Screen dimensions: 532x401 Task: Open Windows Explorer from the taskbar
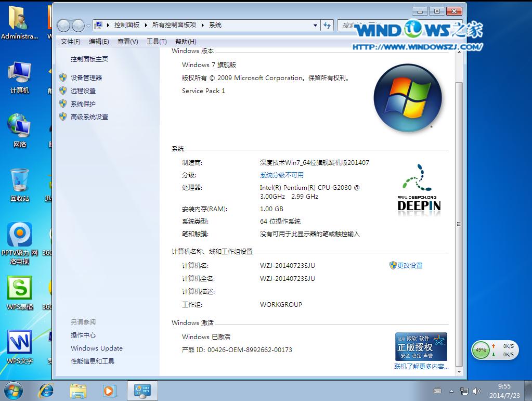[x=77, y=391]
